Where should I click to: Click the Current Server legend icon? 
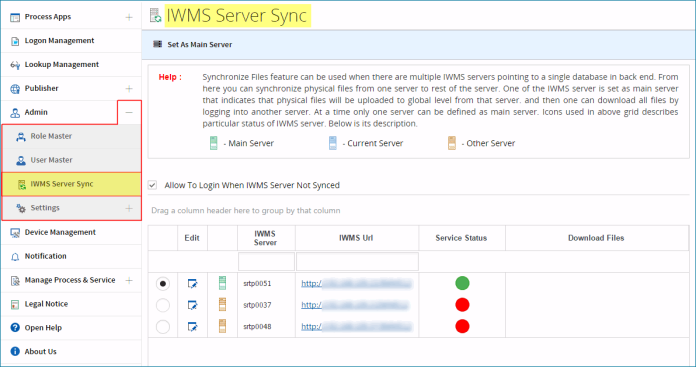pyautogui.click(x=332, y=143)
